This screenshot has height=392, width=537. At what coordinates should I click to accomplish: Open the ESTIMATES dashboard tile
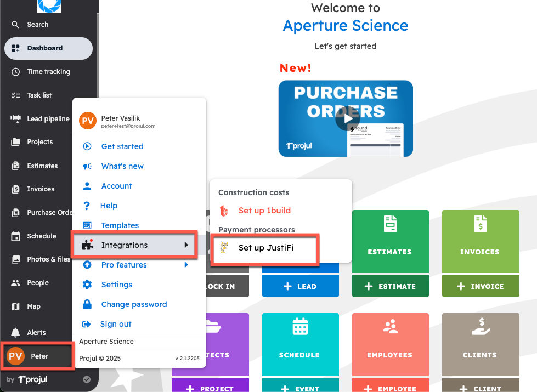(x=390, y=241)
